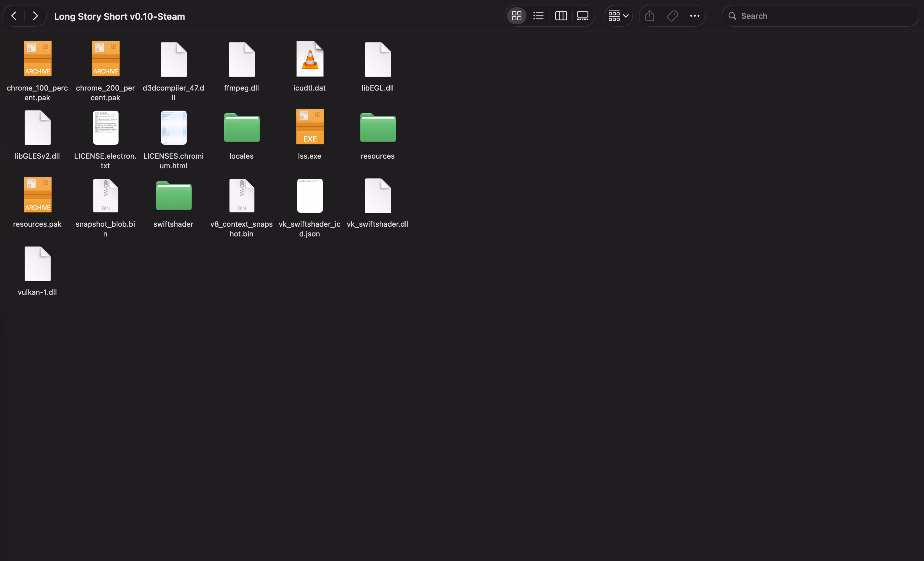The height and width of the screenshot is (561, 924).
Task: Select the LICENSE.electron.txt thumbnail
Action: pos(105,127)
